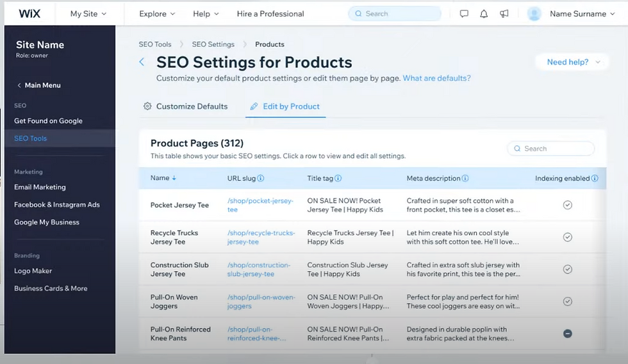Image resolution: width=628 pixels, height=364 pixels.
Task: Click the gear icon on Customize Defaults
Action: (x=147, y=106)
